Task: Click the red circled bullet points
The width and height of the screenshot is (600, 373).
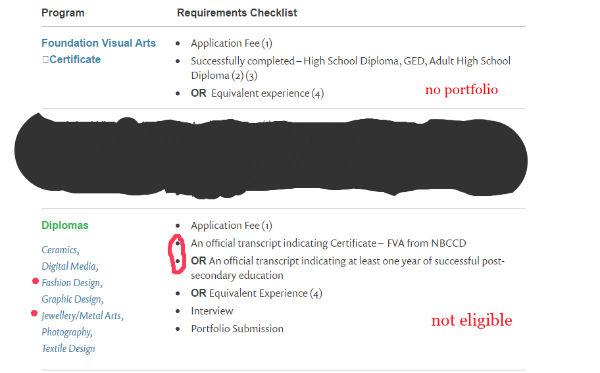Action: [x=177, y=254]
